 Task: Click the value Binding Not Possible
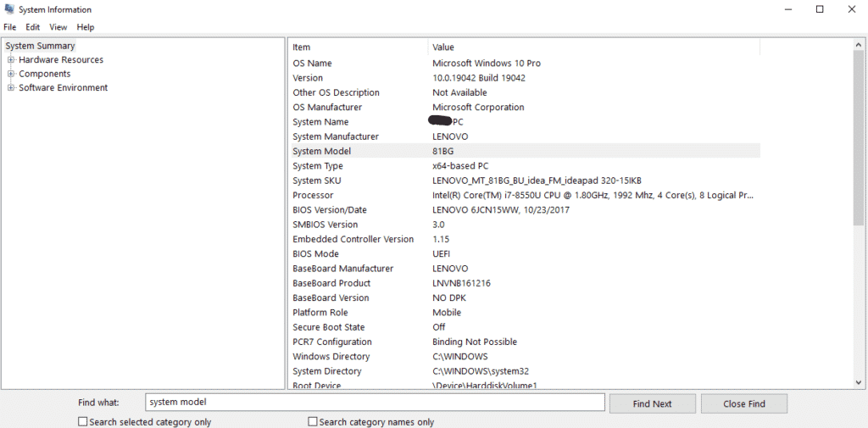pyautogui.click(x=475, y=342)
